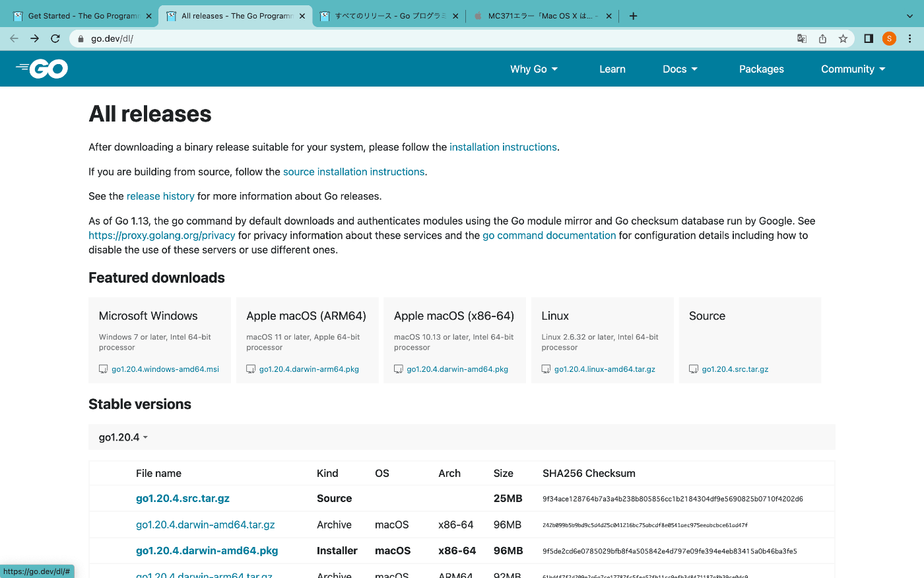
Task: Click download icon beside go1.20.4.src.tar.gz card
Action: [x=694, y=369]
